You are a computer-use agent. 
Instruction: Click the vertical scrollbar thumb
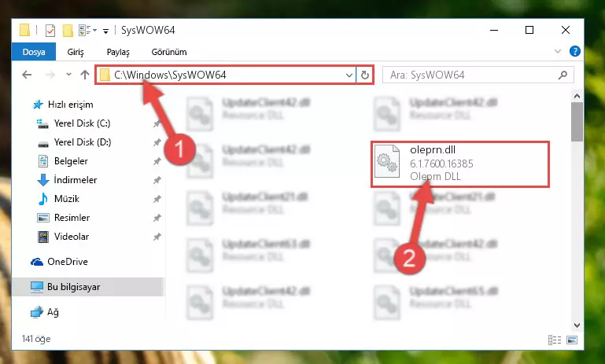click(x=577, y=122)
